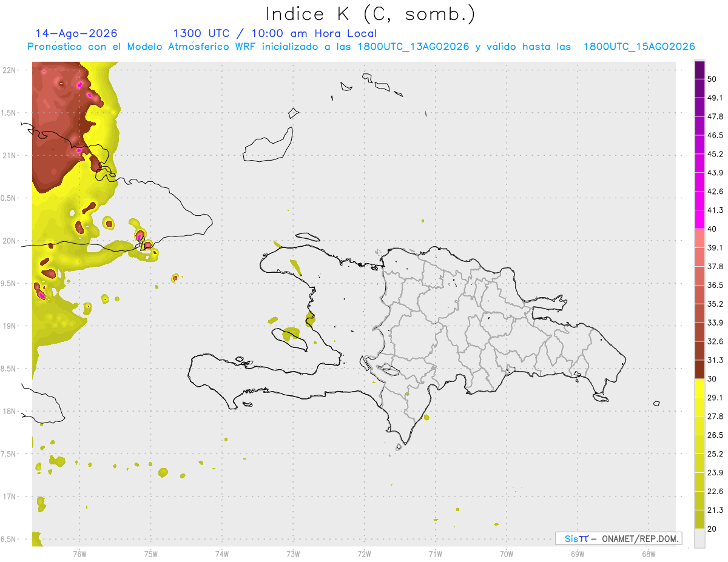Click the 'Pronóstico con el Modelo Atmosférico WRF' line
The image size is (728, 562).
point(361,47)
